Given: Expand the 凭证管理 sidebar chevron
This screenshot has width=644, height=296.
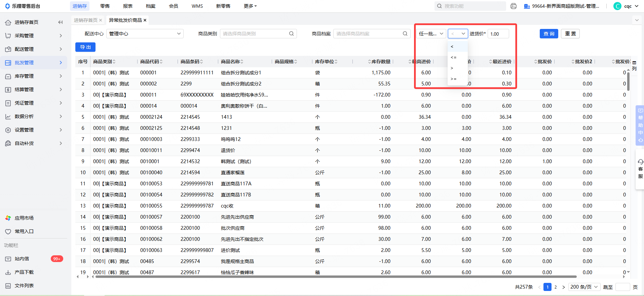Looking at the screenshot, I should pos(61,103).
